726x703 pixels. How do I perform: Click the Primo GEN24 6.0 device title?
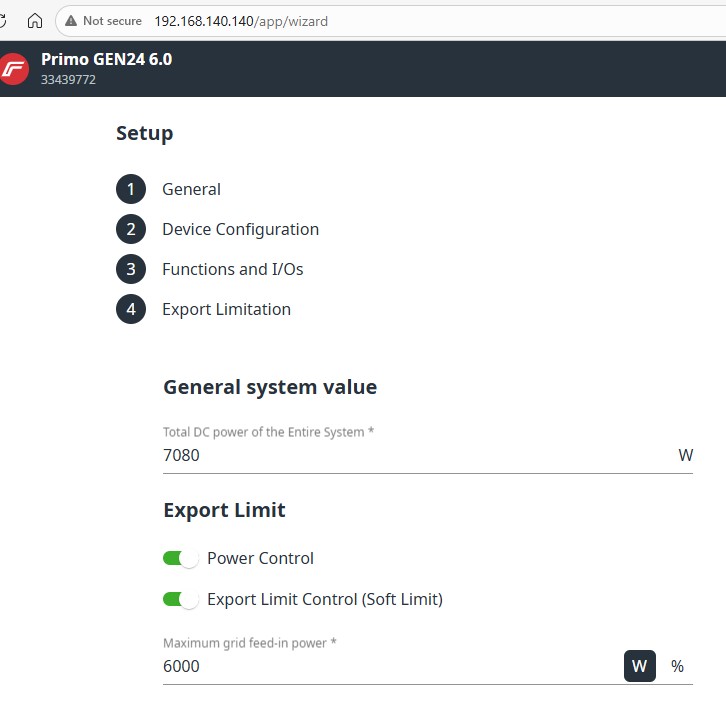click(x=106, y=59)
